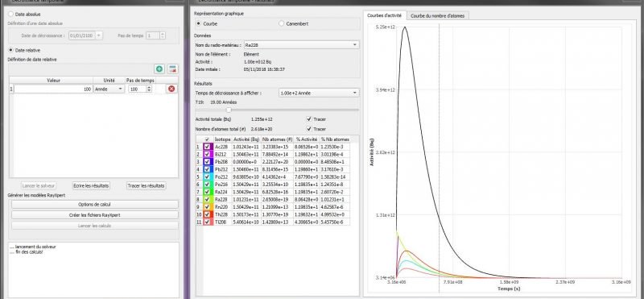Screen dimensions: 644x299
Task: Click the Po212 activity value 9.63805e+10
Action: pos(246,176)
